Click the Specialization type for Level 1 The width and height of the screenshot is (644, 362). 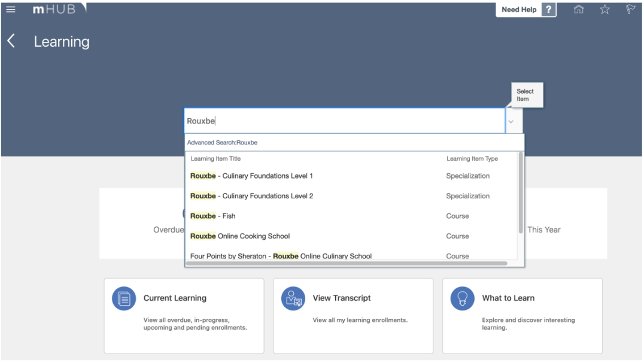468,176
